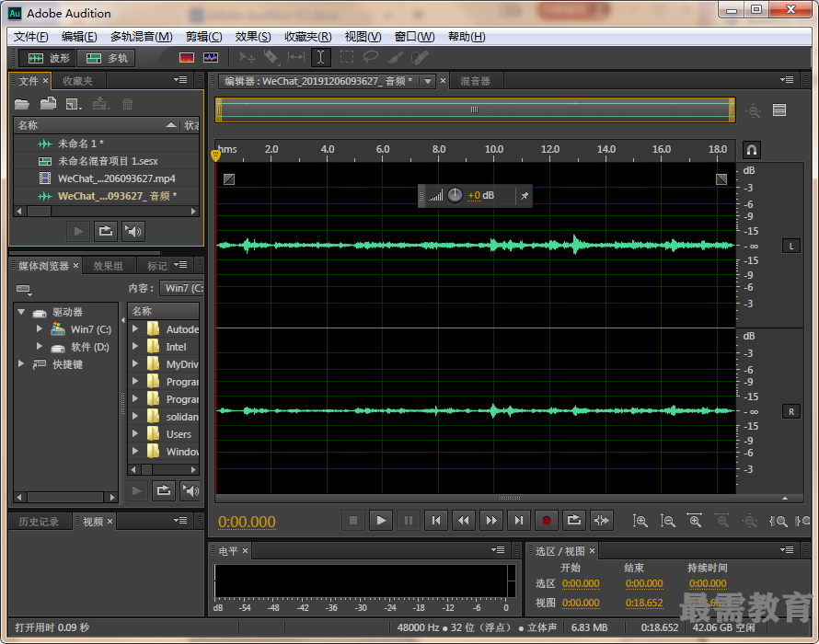819x644 pixels.
Task: Import file icon in Files panel
Action: click(48, 104)
